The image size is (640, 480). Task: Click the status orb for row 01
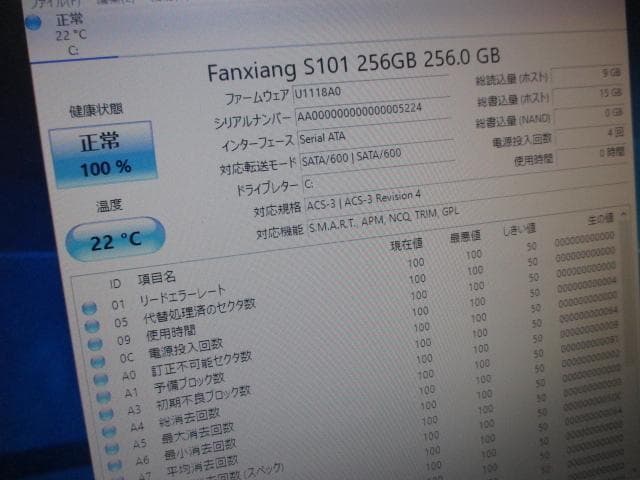coord(89,308)
